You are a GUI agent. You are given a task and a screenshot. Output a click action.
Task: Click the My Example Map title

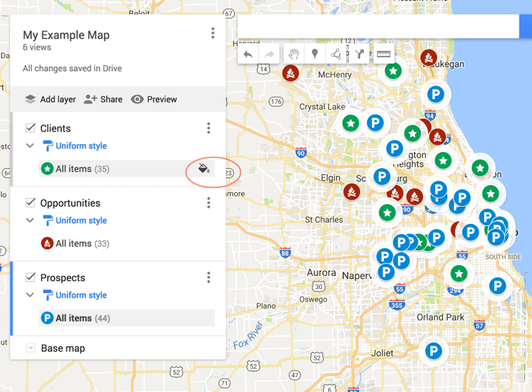(x=66, y=35)
